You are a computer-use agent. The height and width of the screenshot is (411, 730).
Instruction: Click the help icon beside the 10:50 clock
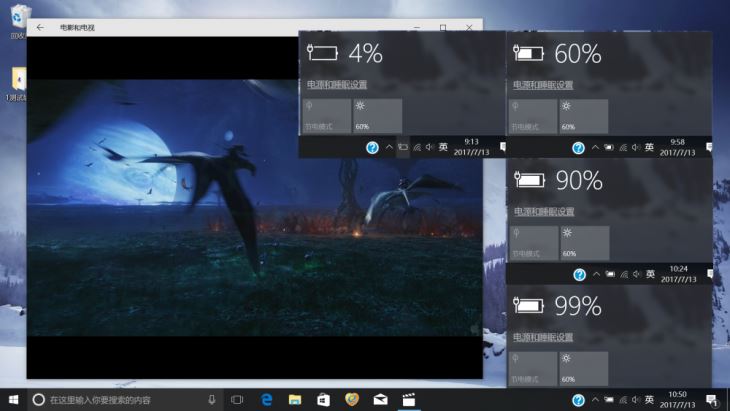[578, 400]
